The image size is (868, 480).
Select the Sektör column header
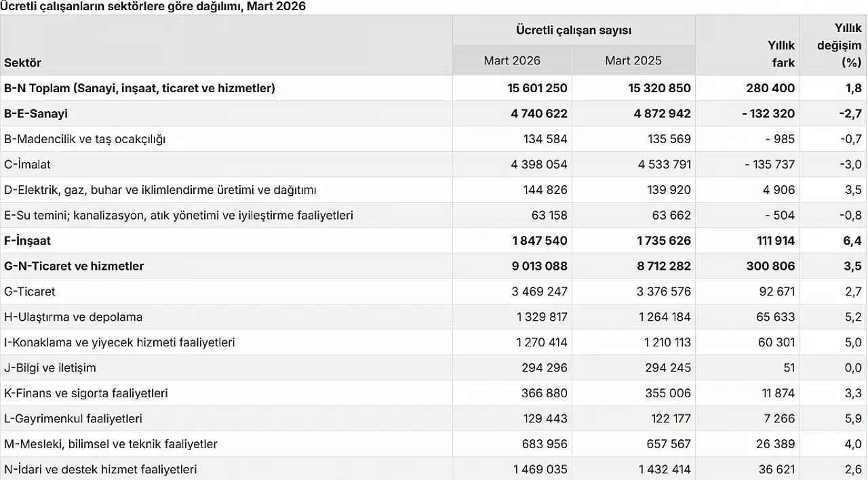(x=23, y=63)
